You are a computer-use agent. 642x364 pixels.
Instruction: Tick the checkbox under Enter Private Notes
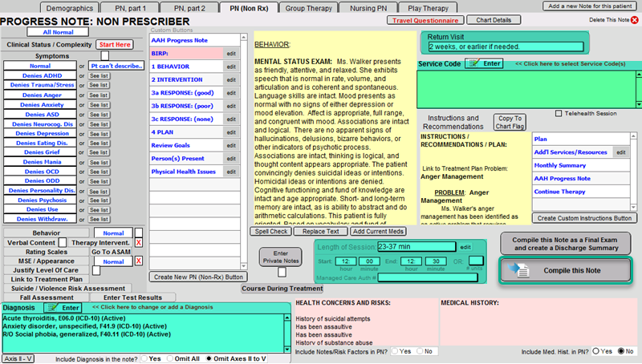pyautogui.click(x=282, y=272)
